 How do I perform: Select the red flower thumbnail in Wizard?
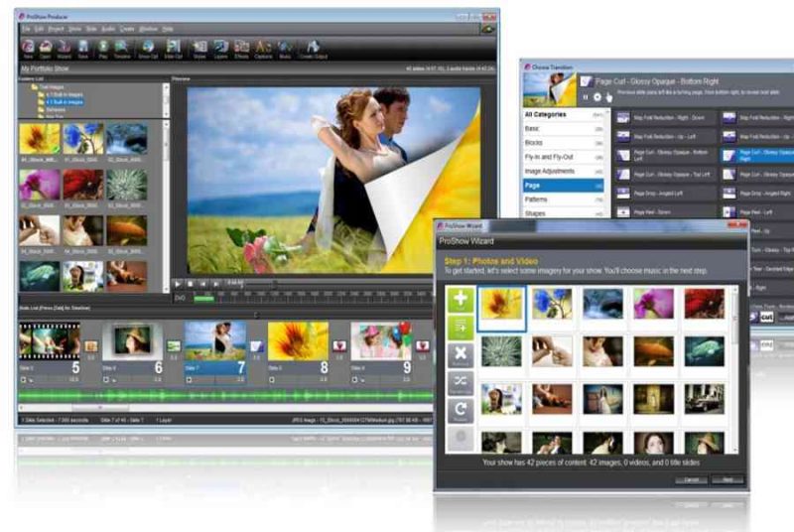pyautogui.click(x=704, y=303)
